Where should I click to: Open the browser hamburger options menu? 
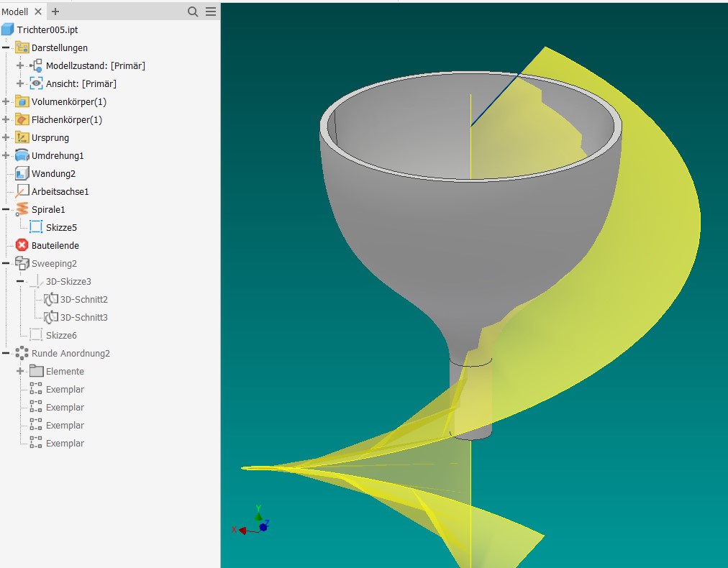210,12
